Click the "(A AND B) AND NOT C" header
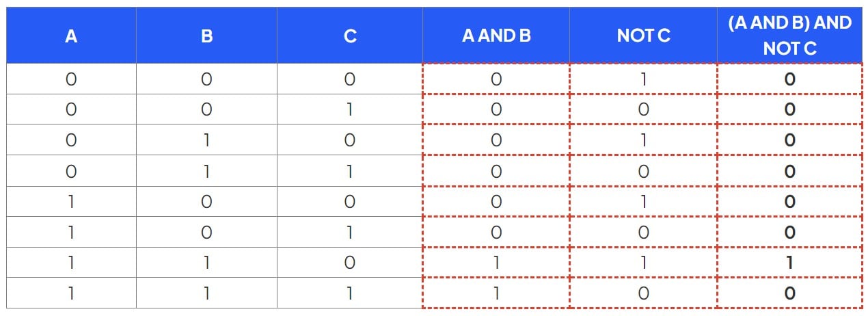 coord(789,36)
